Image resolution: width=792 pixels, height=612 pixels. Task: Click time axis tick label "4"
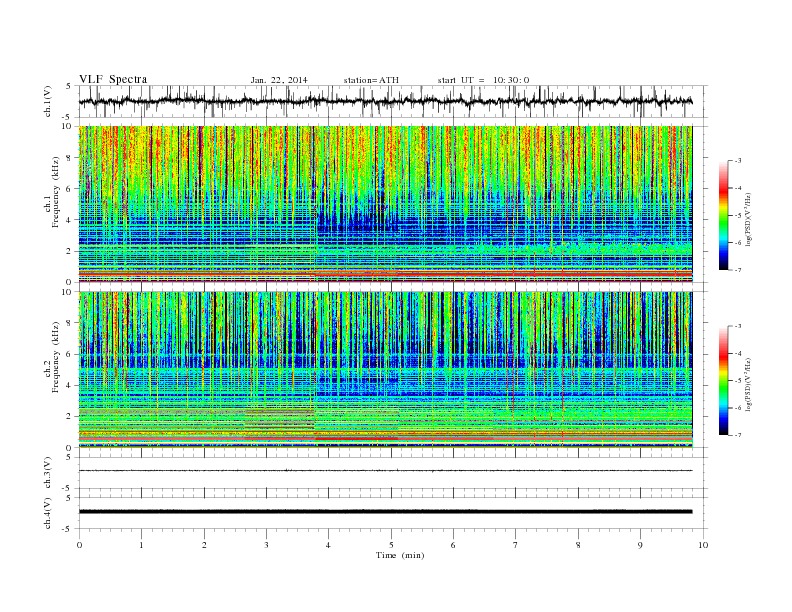(328, 545)
